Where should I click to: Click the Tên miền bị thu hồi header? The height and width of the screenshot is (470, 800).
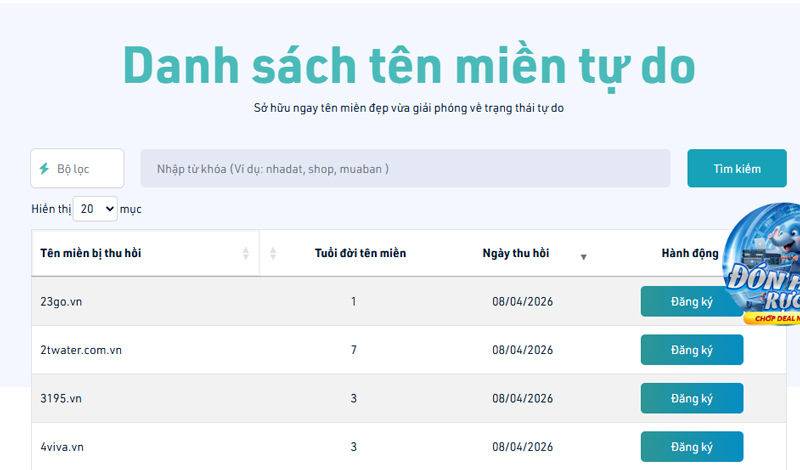coord(91,253)
